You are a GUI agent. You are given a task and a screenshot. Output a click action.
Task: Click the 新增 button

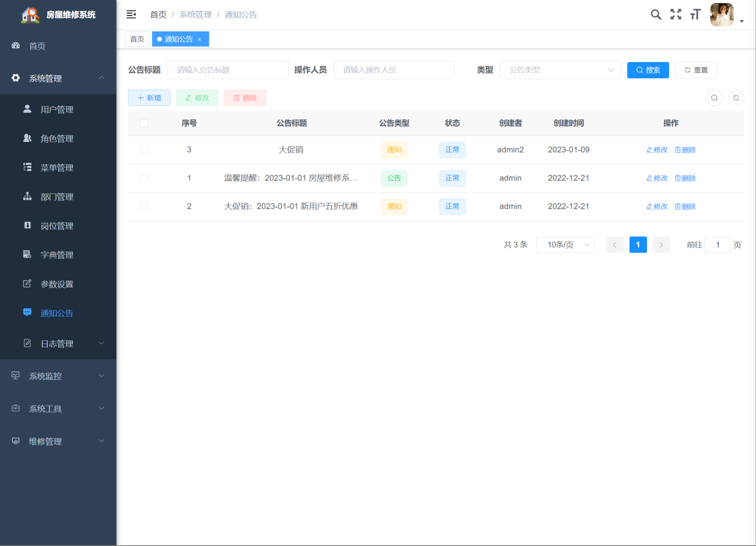coord(149,98)
